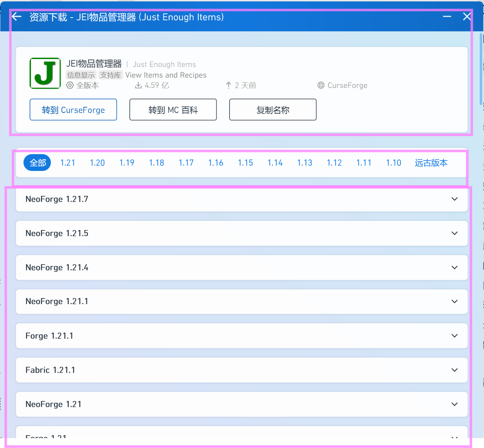The width and height of the screenshot is (484, 448).
Task: Expand the NeoForge 1.21.7 section
Action: [x=242, y=199]
